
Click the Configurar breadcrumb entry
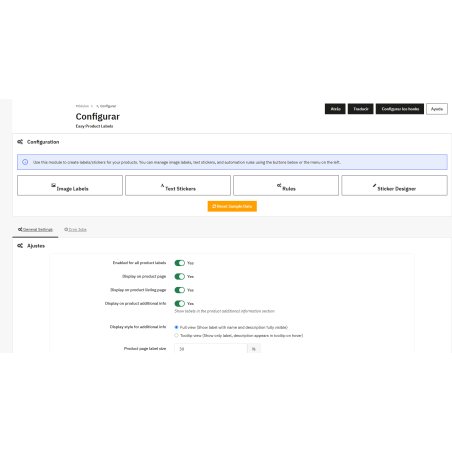tap(106, 106)
